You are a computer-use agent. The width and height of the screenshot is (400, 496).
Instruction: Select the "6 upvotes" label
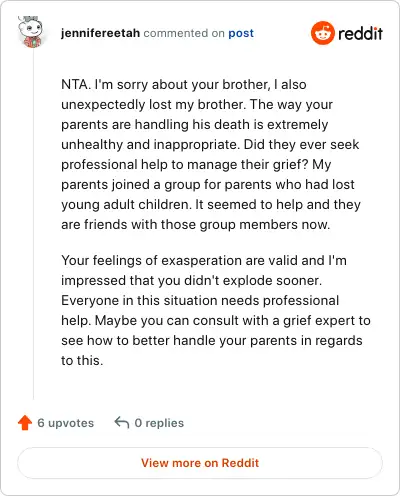pos(66,423)
